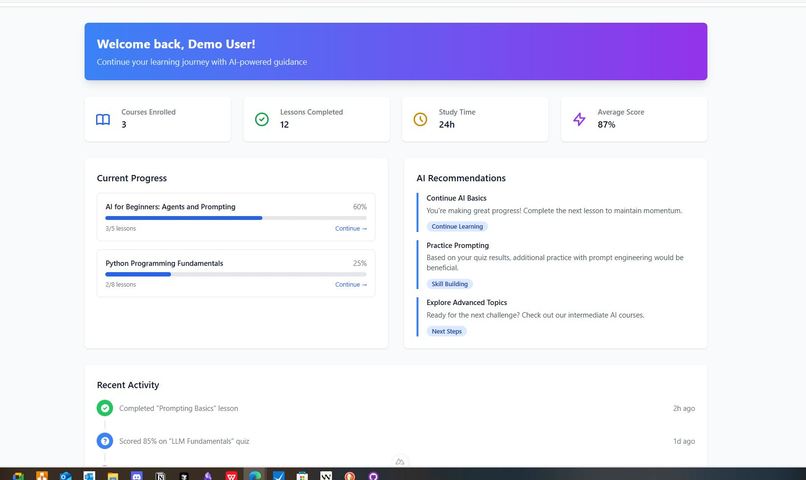
Task: Continue the AI for Beginners course
Action: pos(351,228)
